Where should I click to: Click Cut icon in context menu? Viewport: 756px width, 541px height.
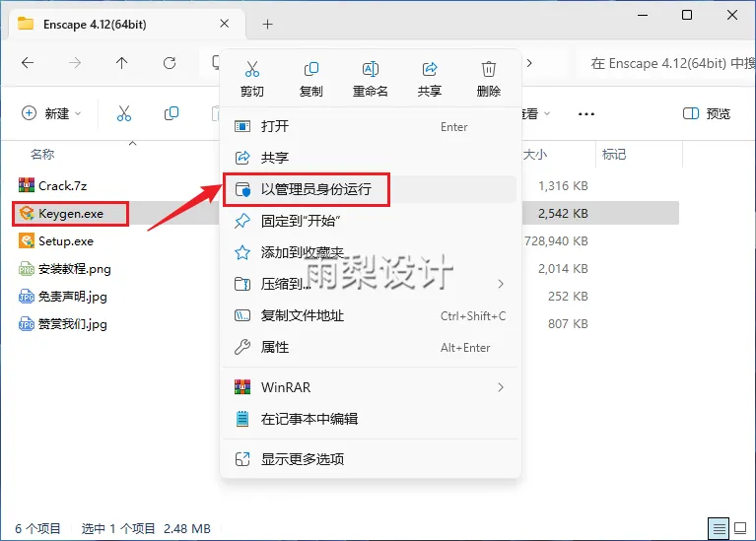click(251, 69)
